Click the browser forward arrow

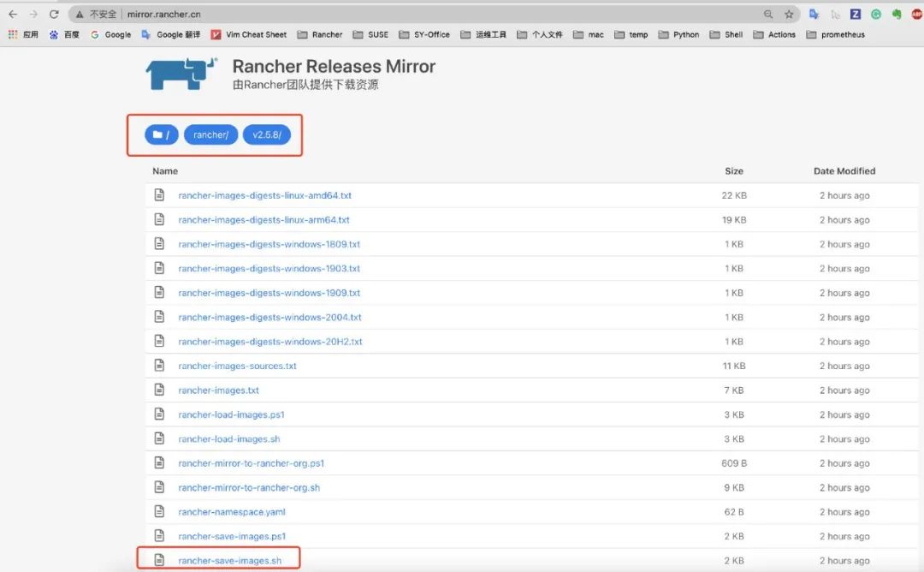coord(33,15)
